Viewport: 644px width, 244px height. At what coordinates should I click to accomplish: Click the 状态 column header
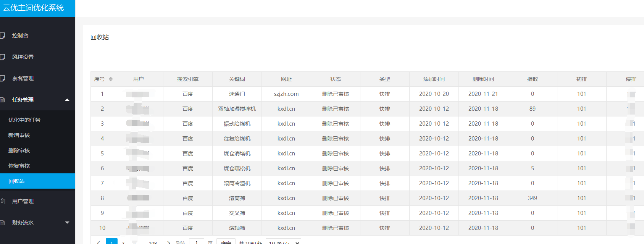(336, 79)
